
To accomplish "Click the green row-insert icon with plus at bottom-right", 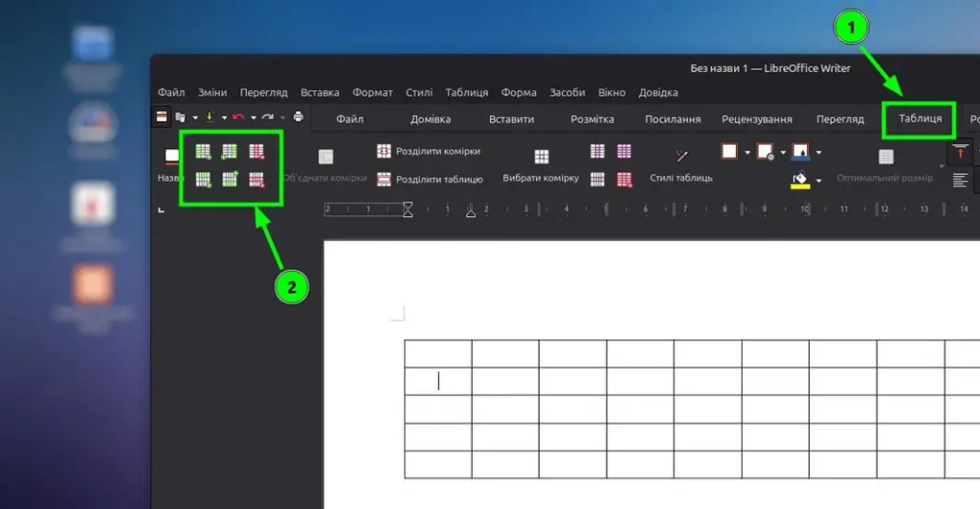I will pyautogui.click(x=203, y=151).
